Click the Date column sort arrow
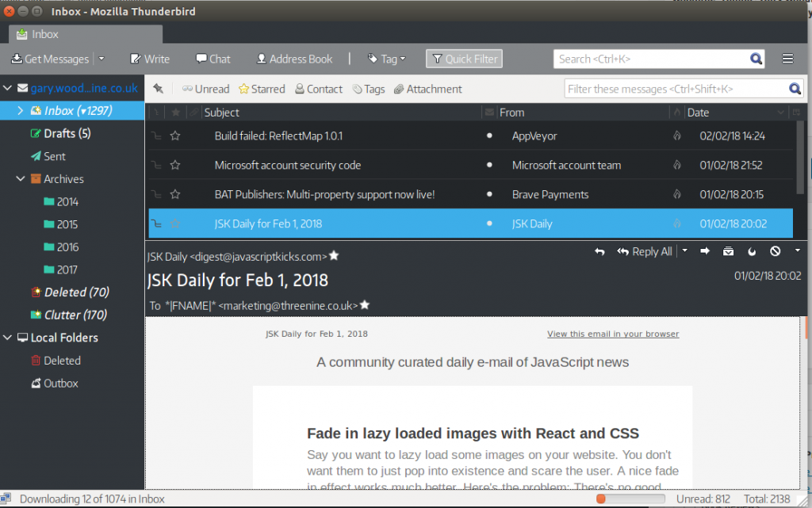Image resolution: width=812 pixels, height=508 pixels. 780,113
